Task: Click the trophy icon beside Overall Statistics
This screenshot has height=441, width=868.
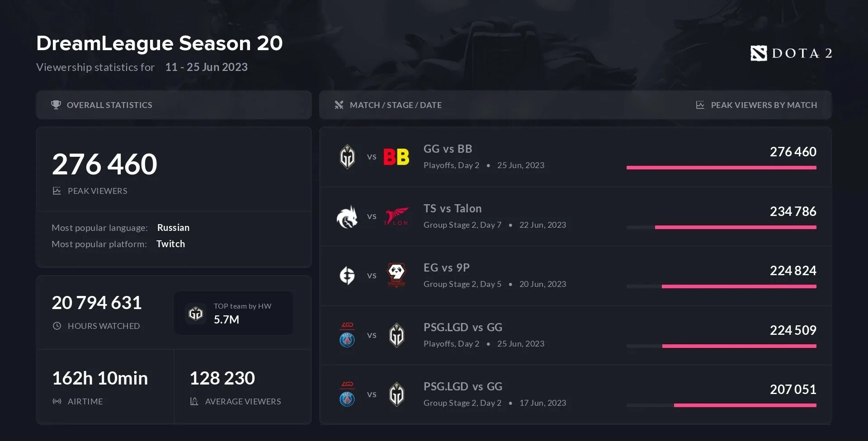Action: coord(56,105)
